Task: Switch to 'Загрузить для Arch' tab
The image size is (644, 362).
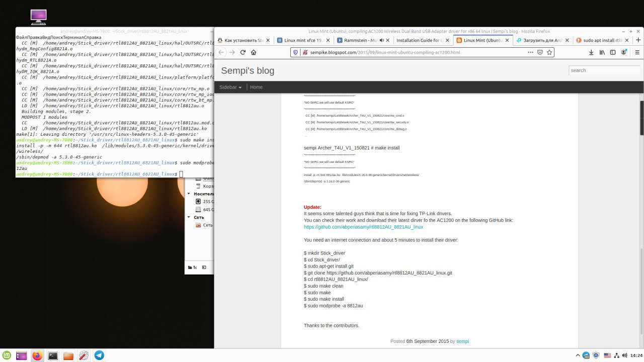Action: point(542,40)
